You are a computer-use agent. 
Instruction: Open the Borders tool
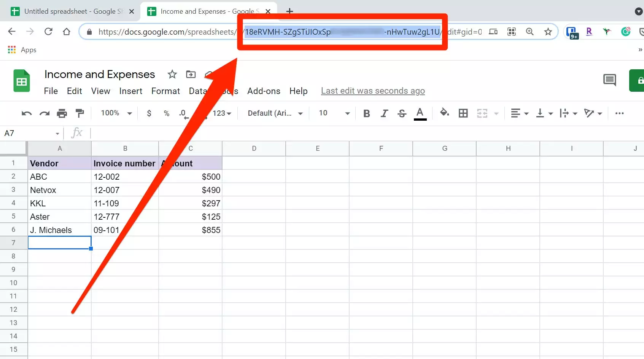pyautogui.click(x=463, y=113)
